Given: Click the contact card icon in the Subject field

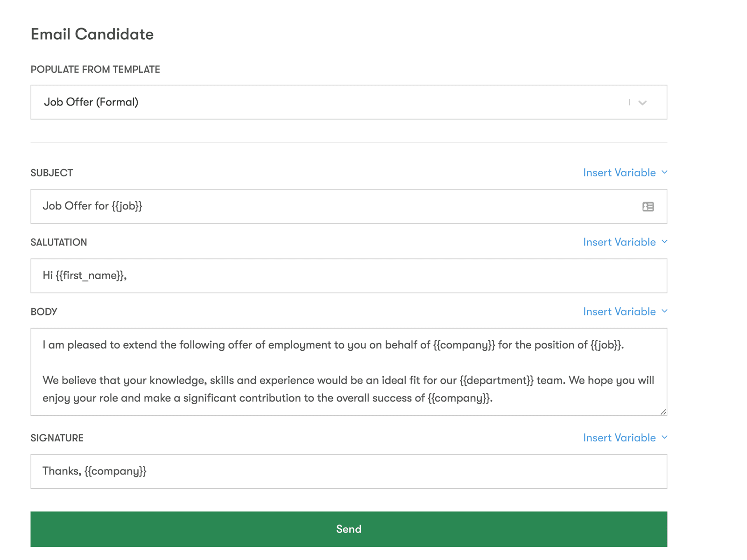Looking at the screenshot, I should [x=648, y=206].
